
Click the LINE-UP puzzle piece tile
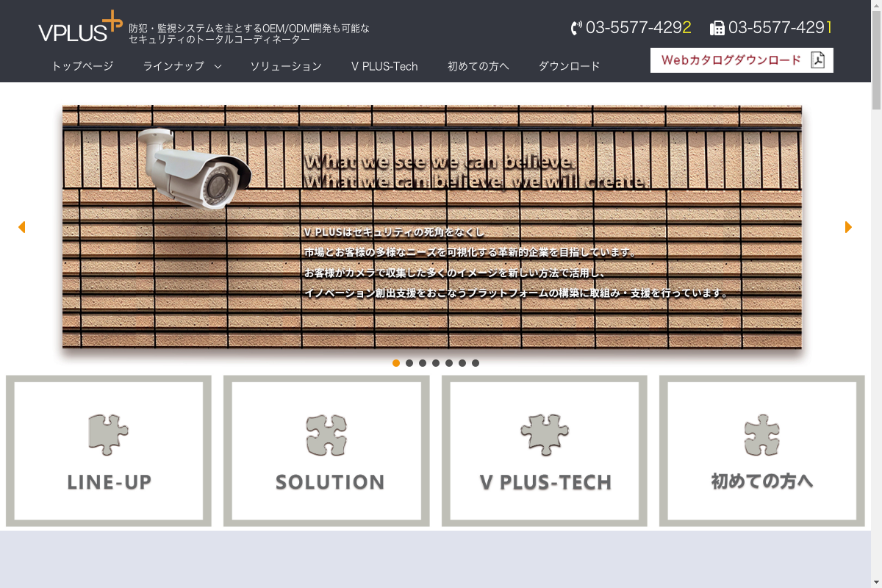point(109,451)
